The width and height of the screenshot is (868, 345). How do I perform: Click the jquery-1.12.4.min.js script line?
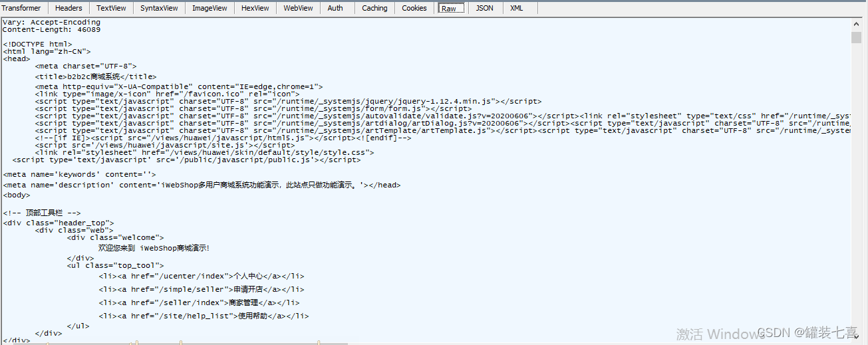pos(288,101)
